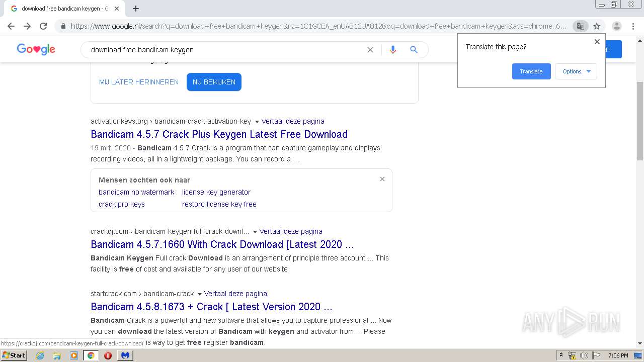
Task: Click the network tray icon
Action: [572, 355]
